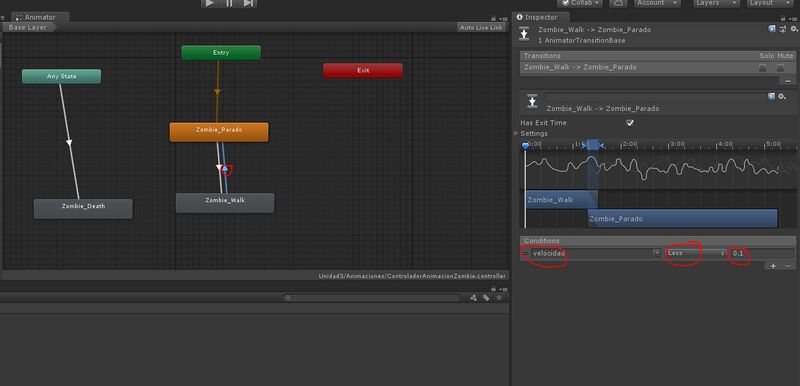Expand the Settings foldout
The width and height of the screenshot is (800, 386).
[516, 134]
